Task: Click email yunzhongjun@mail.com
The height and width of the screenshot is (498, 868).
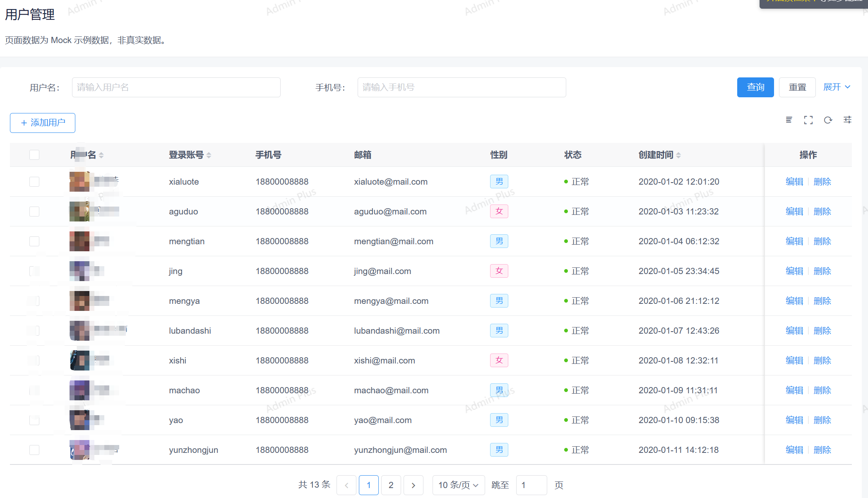Action: tap(400, 450)
